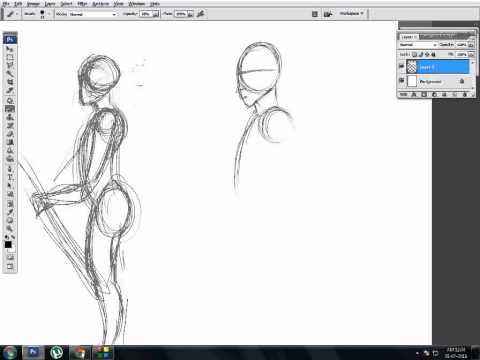Screen dimensions: 480x360
Task: Select the Pen tool
Action: pos(10,169)
